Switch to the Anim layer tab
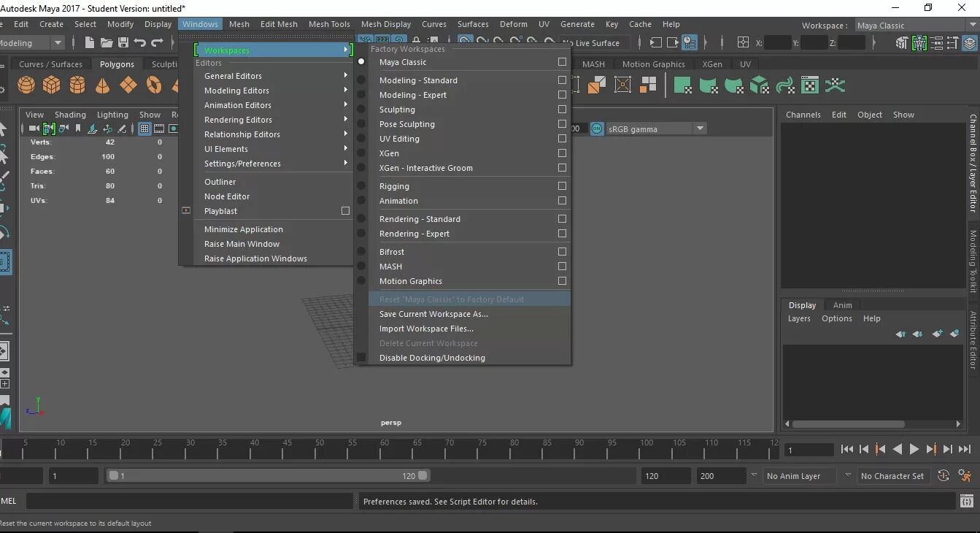Screen dimensions: 980x533 tap(842, 305)
